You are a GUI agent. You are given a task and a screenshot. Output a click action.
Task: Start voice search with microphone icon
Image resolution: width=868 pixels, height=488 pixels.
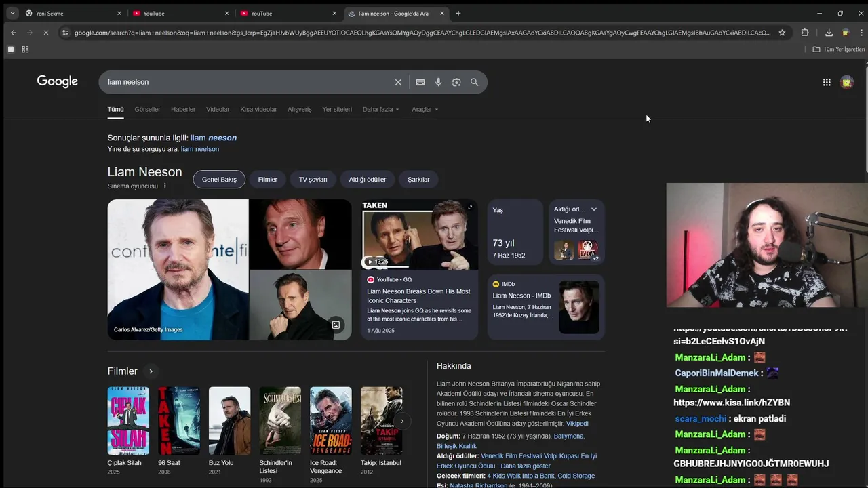pyautogui.click(x=438, y=82)
